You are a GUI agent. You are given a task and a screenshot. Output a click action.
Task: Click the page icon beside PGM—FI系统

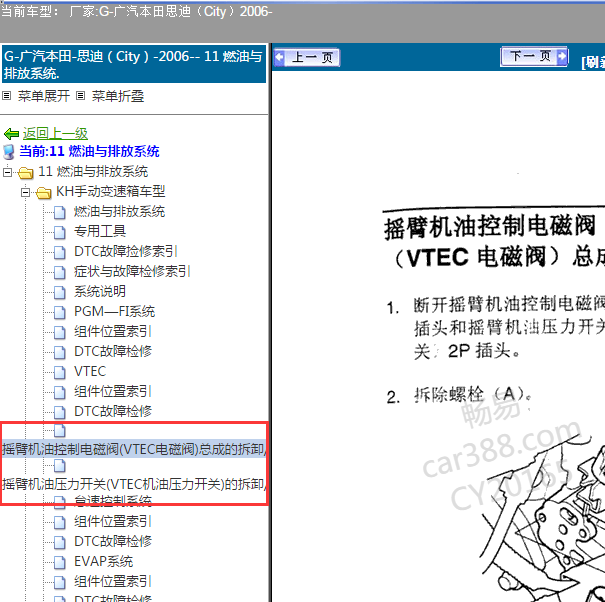(59, 312)
